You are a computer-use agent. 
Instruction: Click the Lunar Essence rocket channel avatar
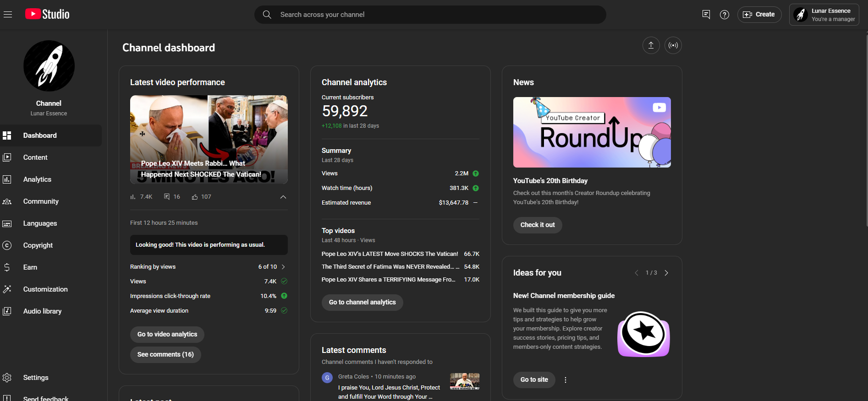point(49,66)
